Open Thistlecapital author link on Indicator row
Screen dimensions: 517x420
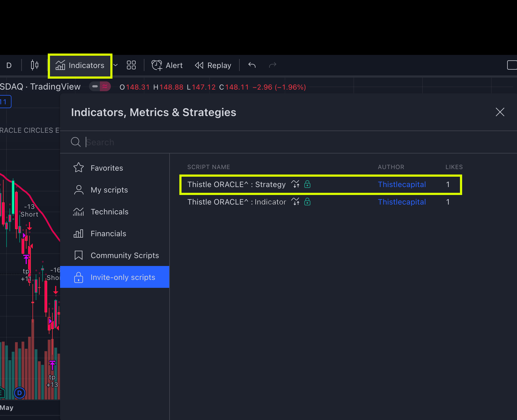(x=402, y=202)
